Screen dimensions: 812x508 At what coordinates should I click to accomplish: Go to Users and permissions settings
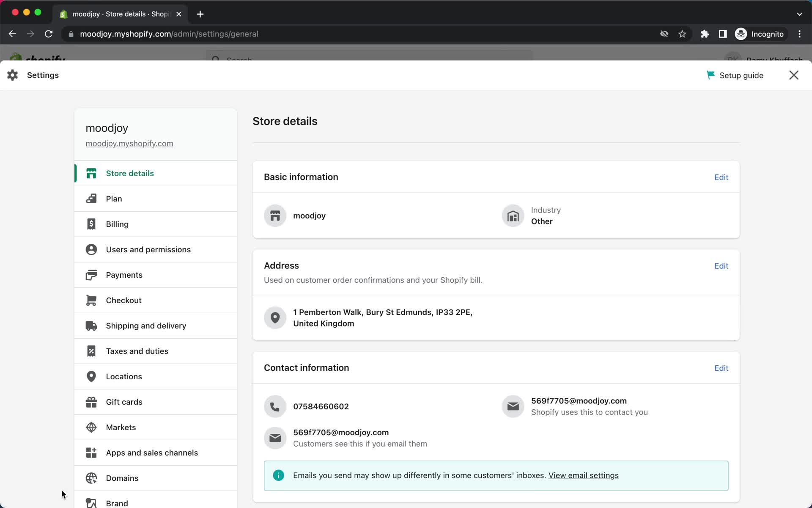tap(156, 249)
